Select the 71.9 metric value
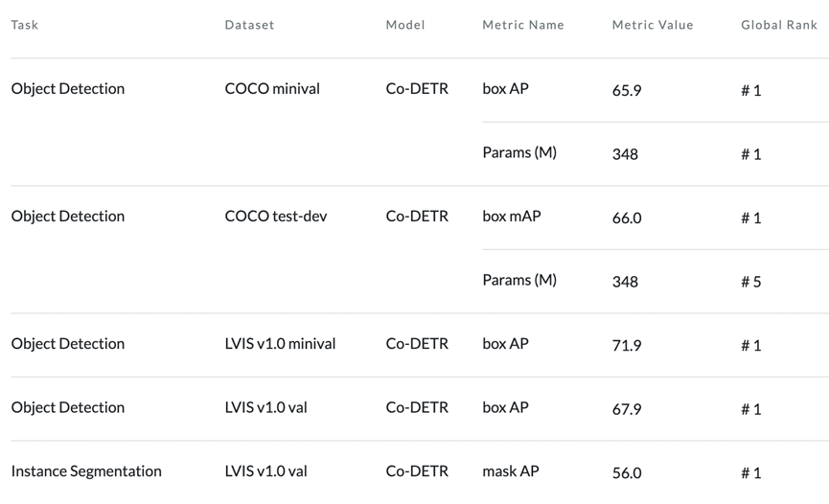This screenshot has height=504, width=829. [627, 346]
